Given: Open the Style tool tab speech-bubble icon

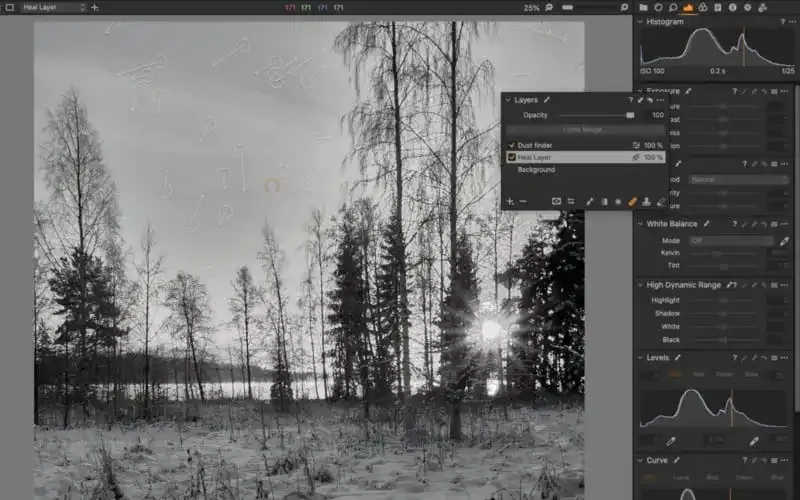Looking at the screenshot, I should (673, 7).
